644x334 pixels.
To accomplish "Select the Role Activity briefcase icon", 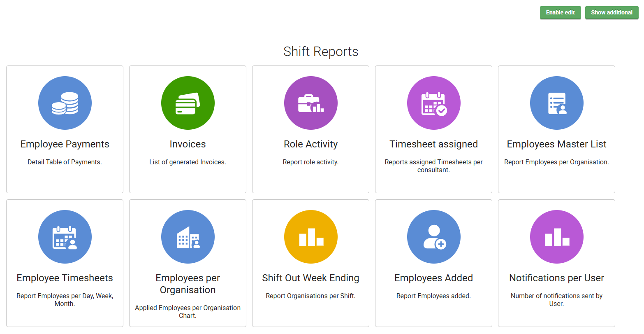I will [x=310, y=103].
